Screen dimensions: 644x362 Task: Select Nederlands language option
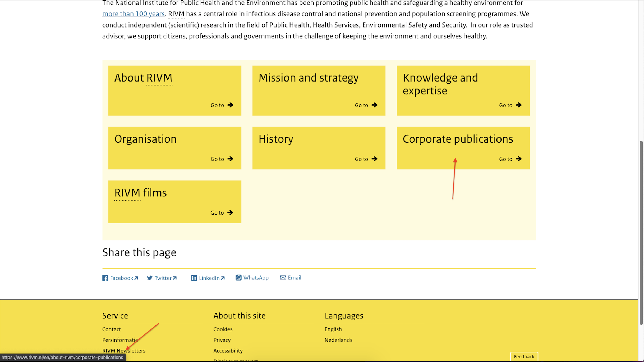coord(338,340)
